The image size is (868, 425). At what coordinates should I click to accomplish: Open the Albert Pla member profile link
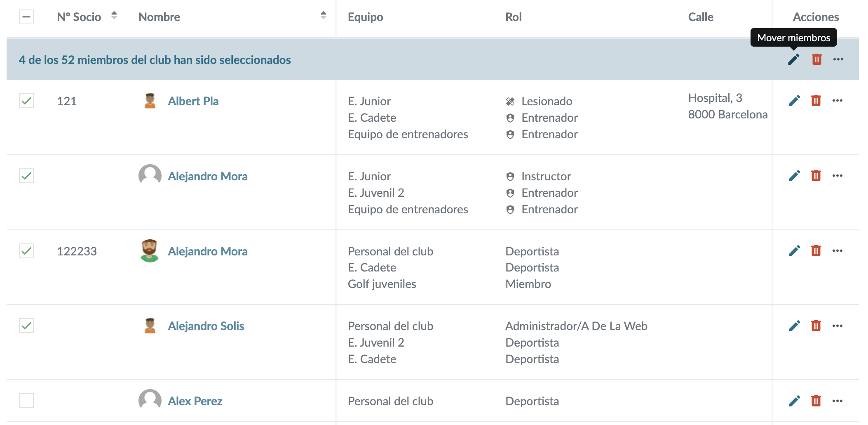(x=193, y=101)
